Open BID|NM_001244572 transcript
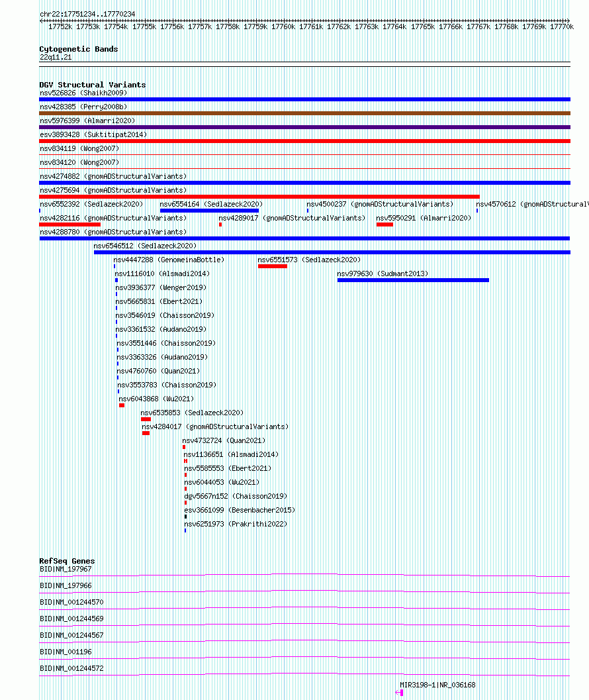 pyautogui.click(x=72, y=668)
